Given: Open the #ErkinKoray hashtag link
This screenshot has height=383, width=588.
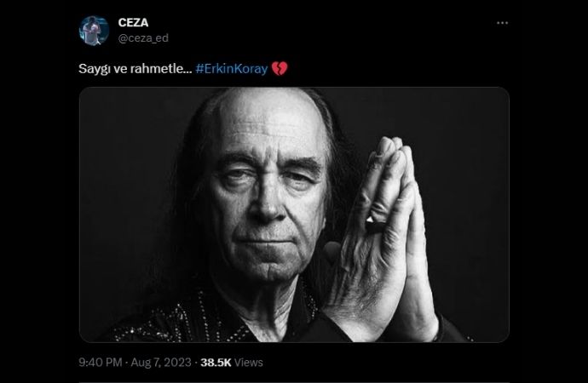Looking at the screenshot, I should (232, 69).
